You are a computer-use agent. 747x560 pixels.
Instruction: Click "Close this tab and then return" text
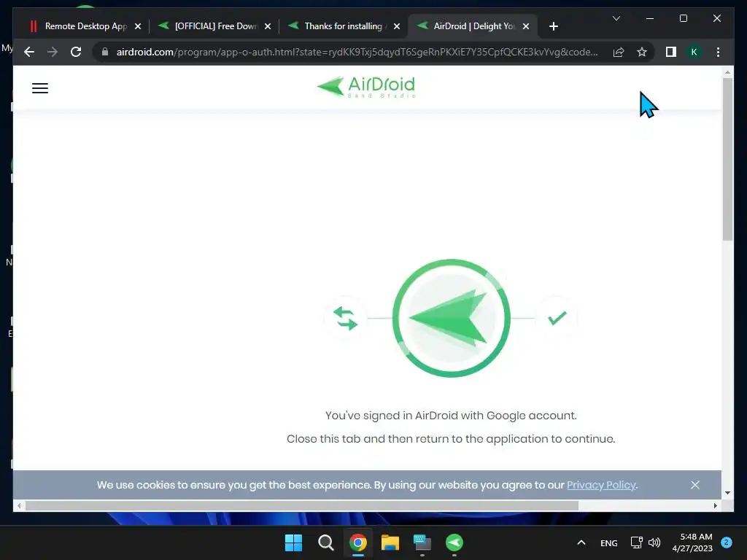[x=451, y=439]
